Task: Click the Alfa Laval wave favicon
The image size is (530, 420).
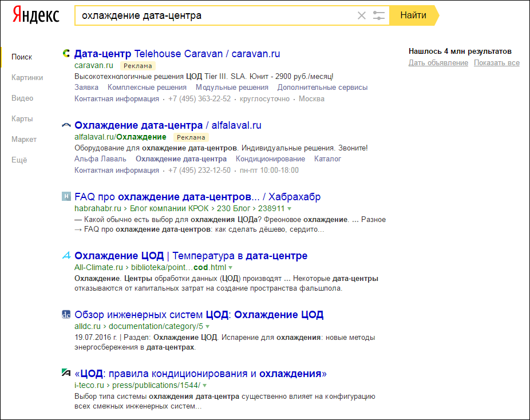Action: (66, 124)
